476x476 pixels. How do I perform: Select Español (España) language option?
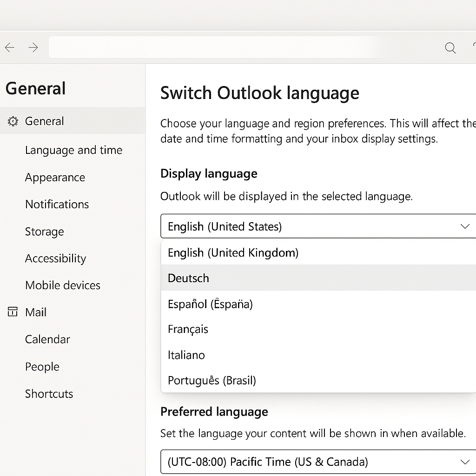point(318,304)
